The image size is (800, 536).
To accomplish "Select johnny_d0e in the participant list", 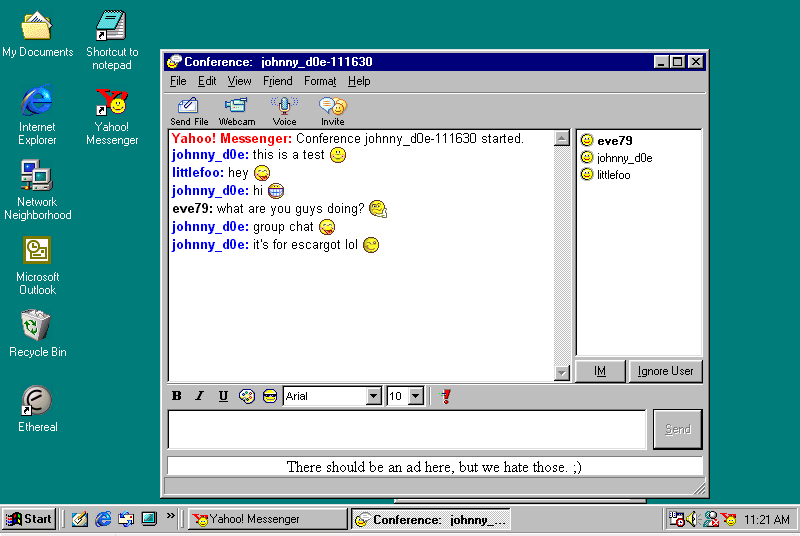I will coord(616,158).
